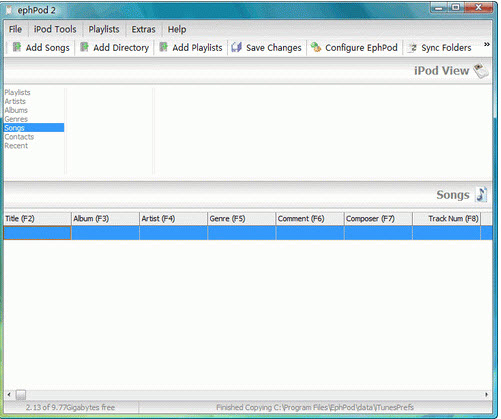The image size is (501, 419).
Task: Click the empty Title cell in the selected row
Action: point(37,233)
